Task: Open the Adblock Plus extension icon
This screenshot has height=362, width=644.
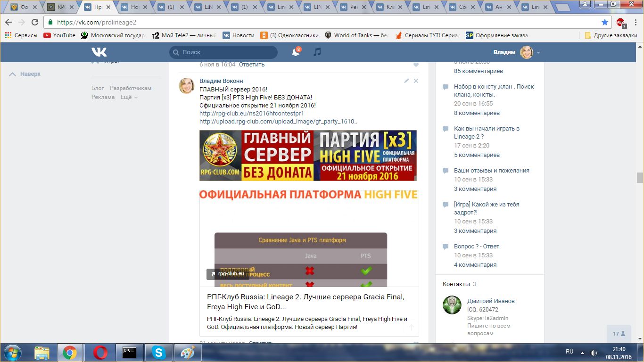Action: [621, 22]
